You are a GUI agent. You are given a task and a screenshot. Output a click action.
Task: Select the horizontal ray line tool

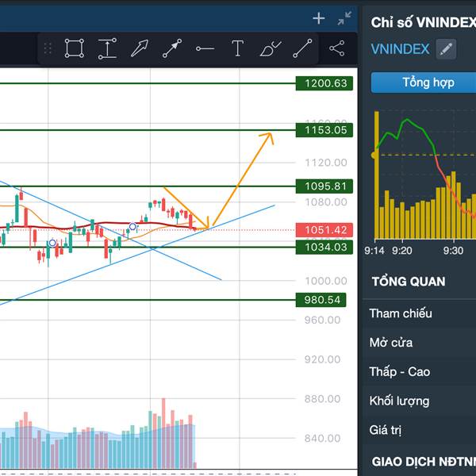(x=205, y=48)
